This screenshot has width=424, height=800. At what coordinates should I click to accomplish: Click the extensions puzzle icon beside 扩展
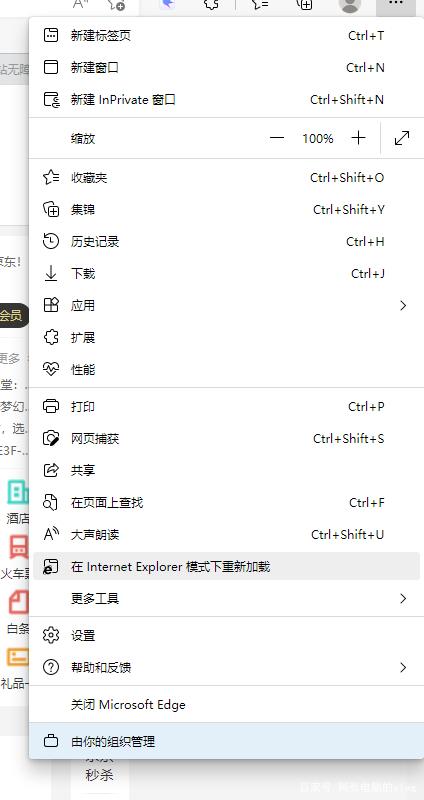pos(51,337)
